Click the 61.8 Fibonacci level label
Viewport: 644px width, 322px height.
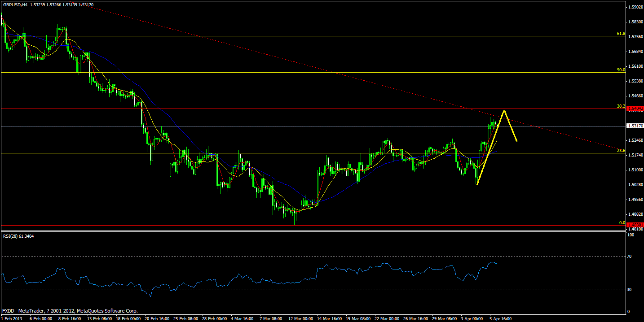(621, 33)
